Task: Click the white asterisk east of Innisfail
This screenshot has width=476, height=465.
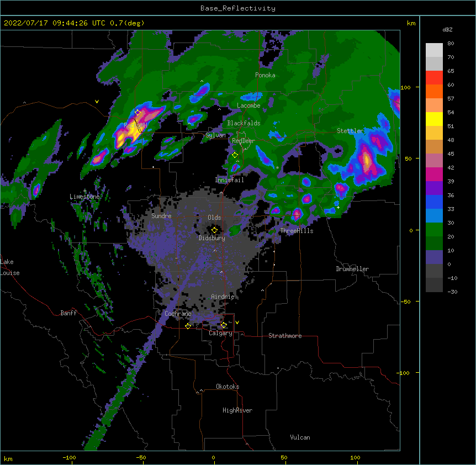Action: tap(277, 168)
